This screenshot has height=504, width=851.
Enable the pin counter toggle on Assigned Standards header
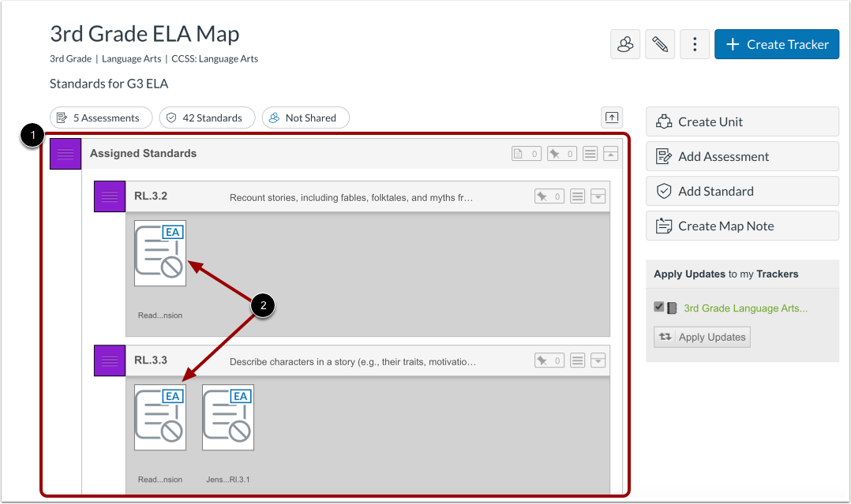[x=561, y=153]
